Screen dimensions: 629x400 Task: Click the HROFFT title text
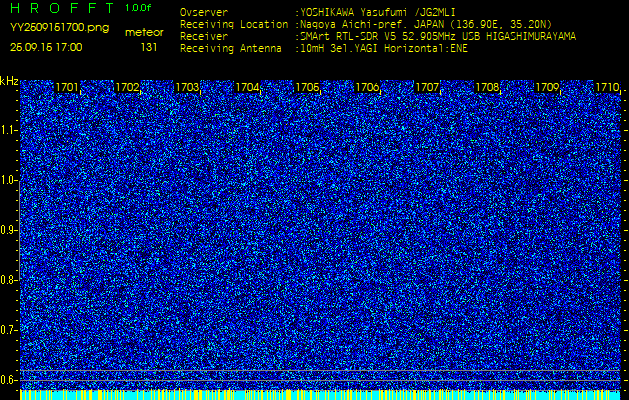tap(61, 8)
